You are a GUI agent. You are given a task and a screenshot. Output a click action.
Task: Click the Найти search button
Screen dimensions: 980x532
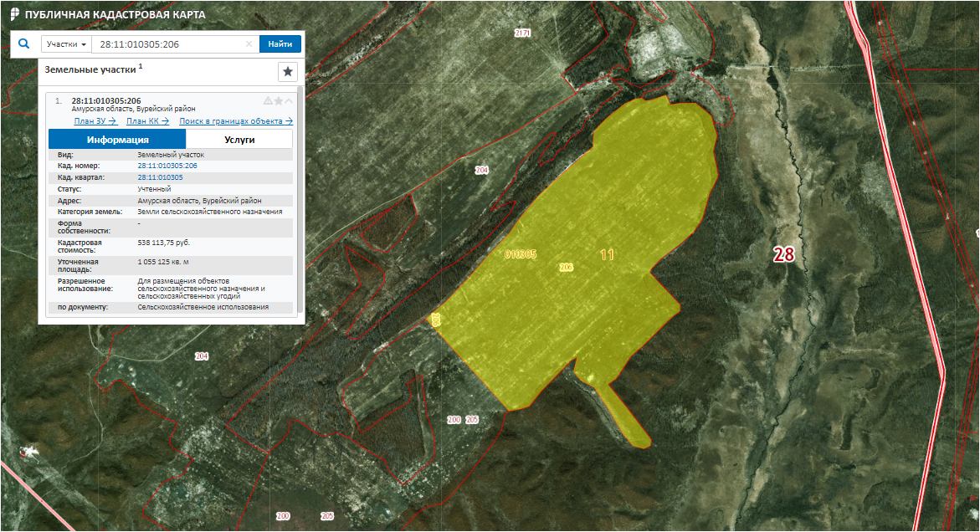point(280,43)
